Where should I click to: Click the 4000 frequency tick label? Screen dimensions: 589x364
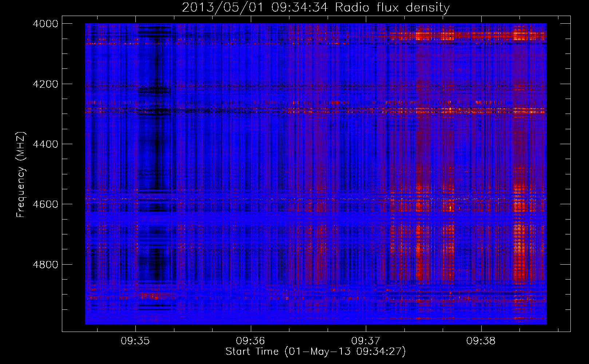(x=46, y=24)
